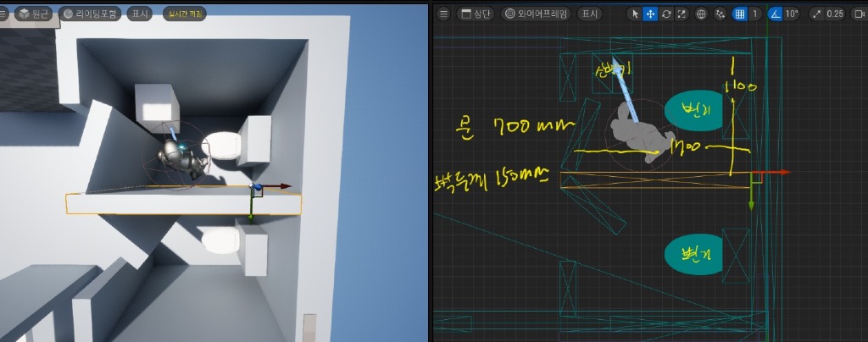The height and width of the screenshot is (342, 868).
Task: Open the grid snap size value 1
Action: pos(754,14)
